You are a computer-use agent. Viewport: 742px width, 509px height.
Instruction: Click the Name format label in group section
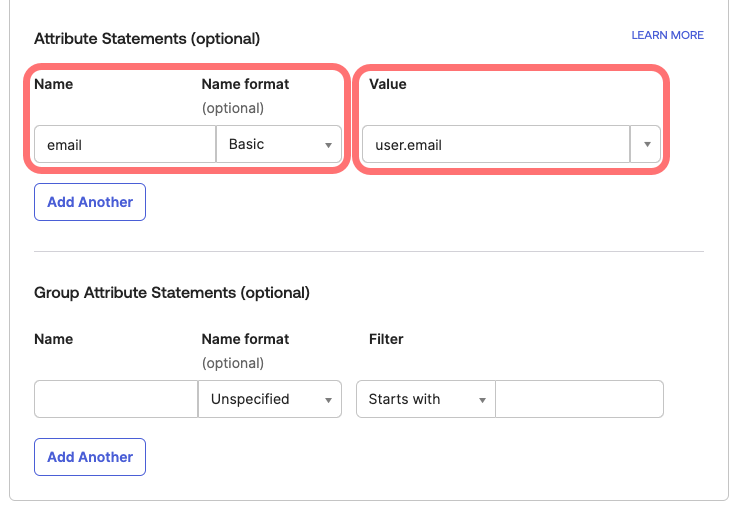point(245,339)
